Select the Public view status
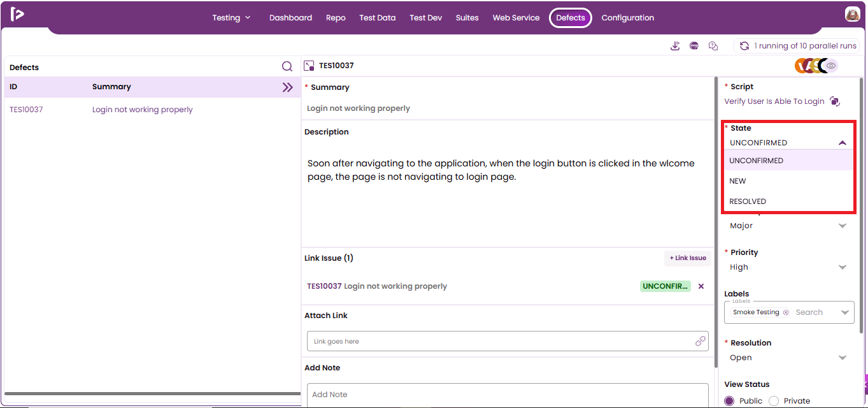 [x=729, y=401]
